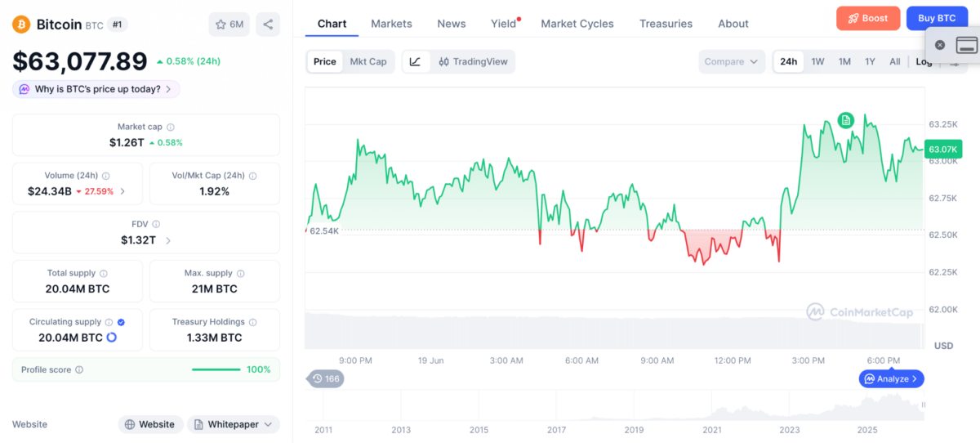980x443 pixels.
Task: Close the floating card widget
Action: point(940,45)
